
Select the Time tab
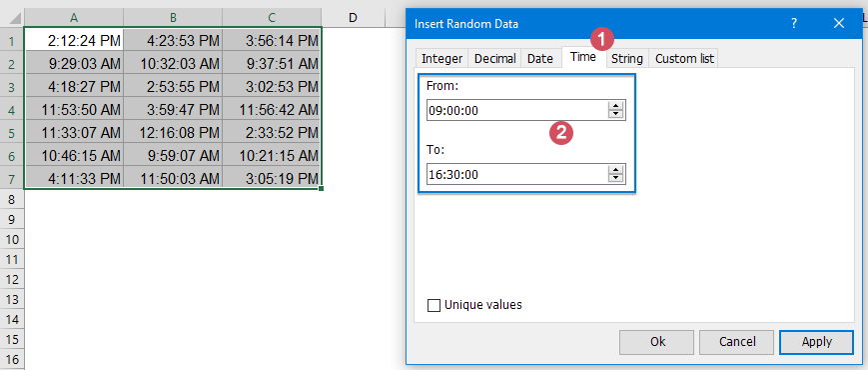pyautogui.click(x=583, y=57)
